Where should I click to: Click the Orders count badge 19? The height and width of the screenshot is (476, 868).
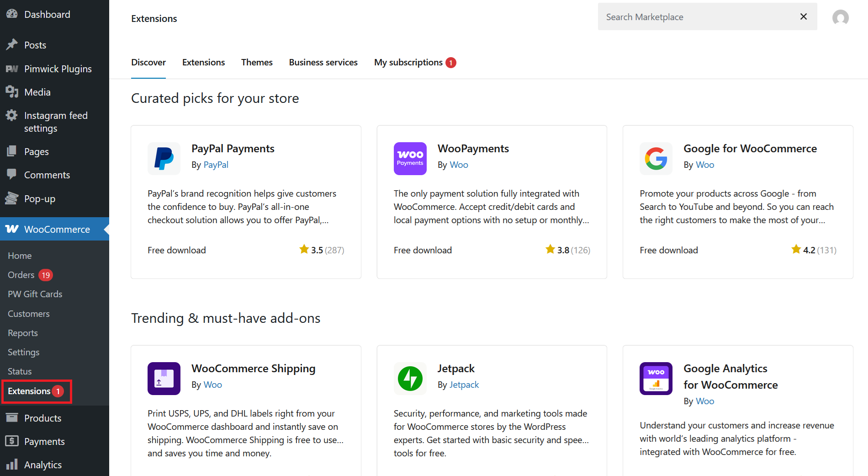pos(46,275)
